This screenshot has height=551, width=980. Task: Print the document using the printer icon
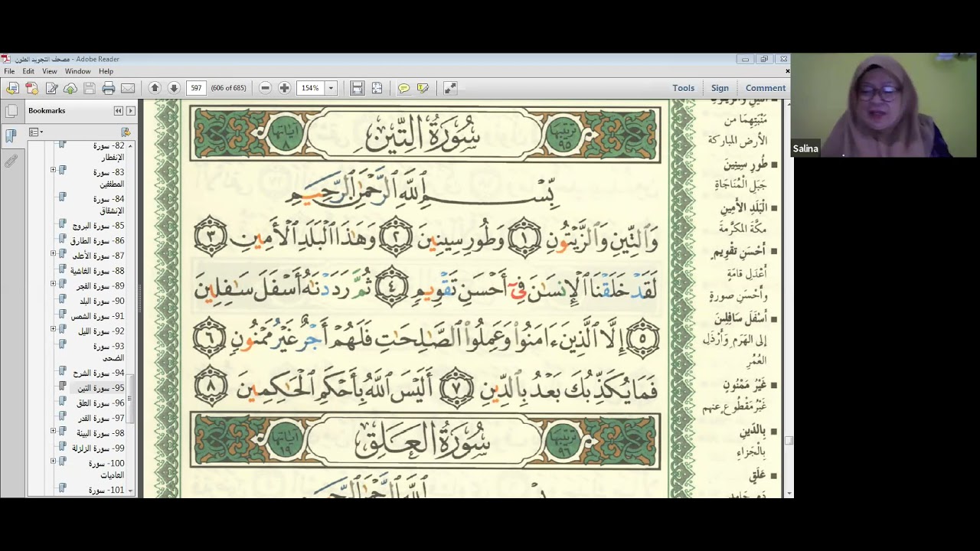pos(109,89)
